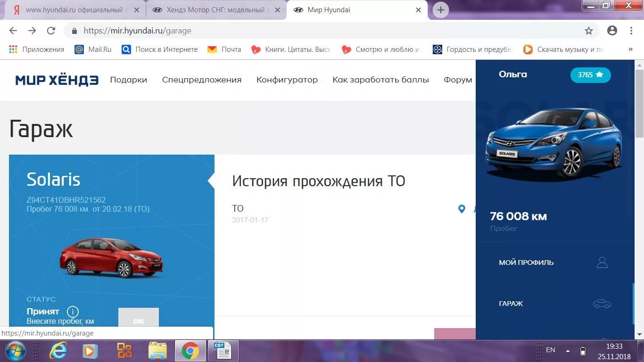This screenshot has width=644, height=362.
Task: Open Internet Explorer from taskbar
Action: click(58, 351)
